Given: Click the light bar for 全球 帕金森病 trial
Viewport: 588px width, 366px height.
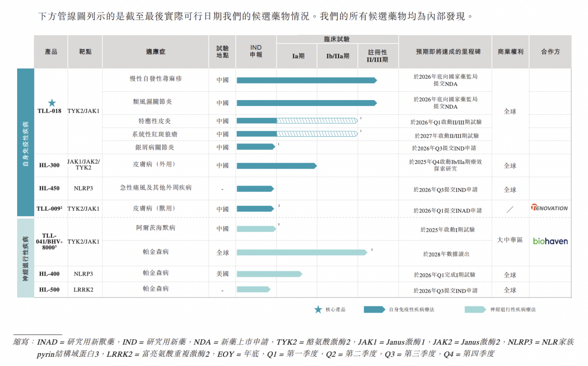Looking at the screenshot, I should pyautogui.click(x=302, y=252).
